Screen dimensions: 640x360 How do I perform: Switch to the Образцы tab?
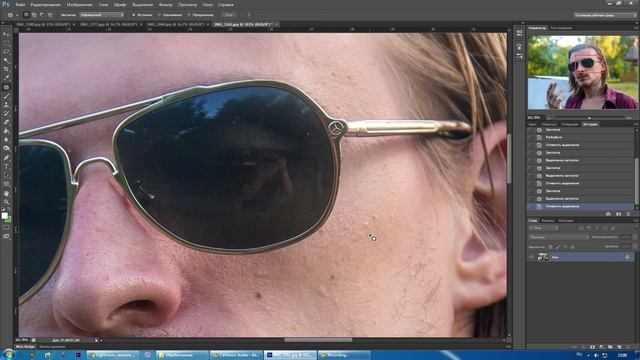pos(549,124)
